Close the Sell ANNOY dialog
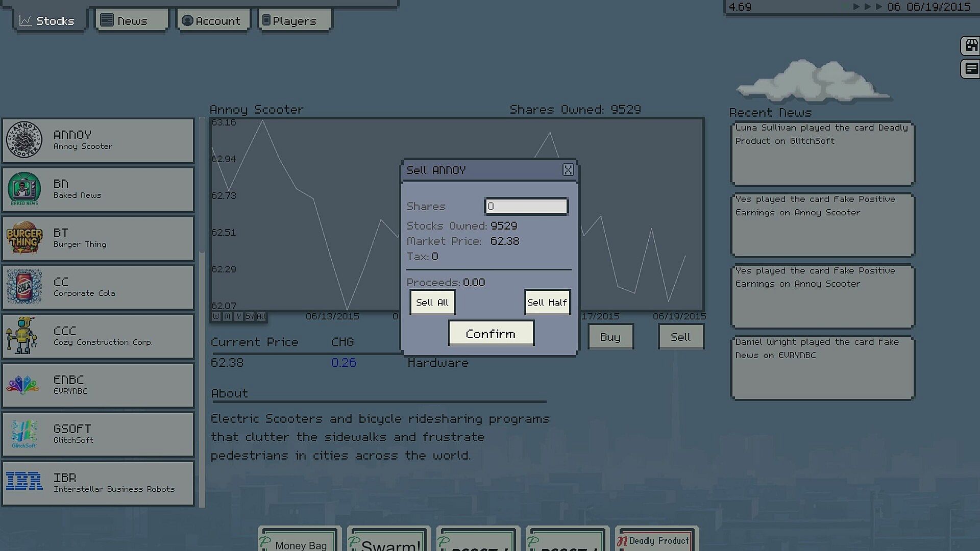The height and width of the screenshot is (551, 980). [x=568, y=170]
